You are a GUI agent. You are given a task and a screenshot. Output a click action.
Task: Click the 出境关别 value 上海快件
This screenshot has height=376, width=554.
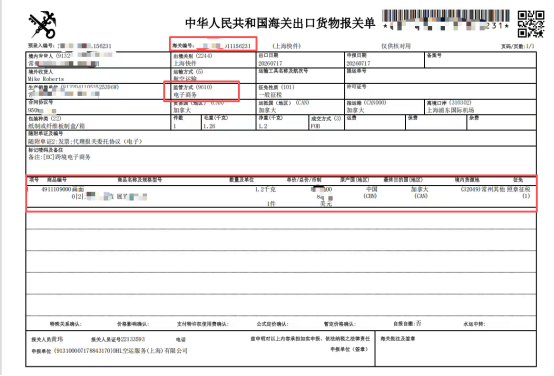pos(184,63)
